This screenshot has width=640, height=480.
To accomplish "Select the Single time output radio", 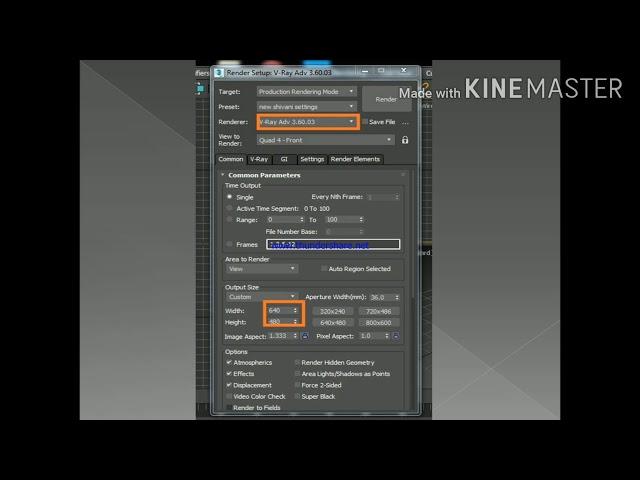I will (230, 197).
